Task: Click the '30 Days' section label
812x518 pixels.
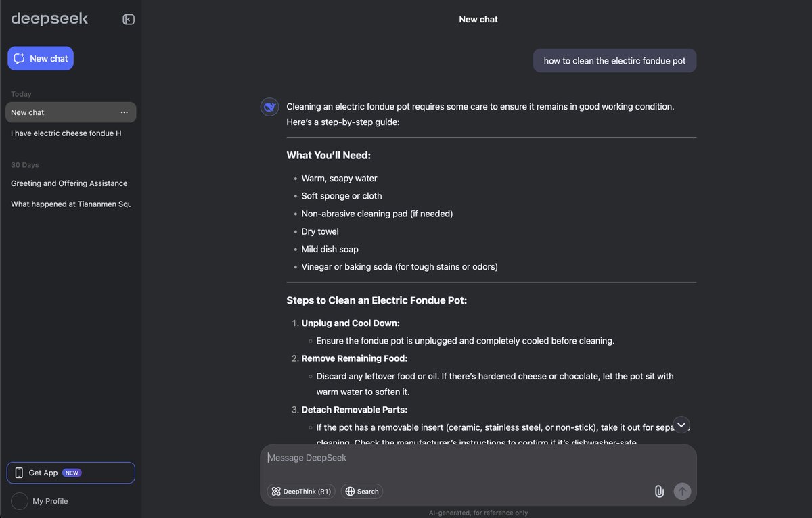Action: click(25, 165)
